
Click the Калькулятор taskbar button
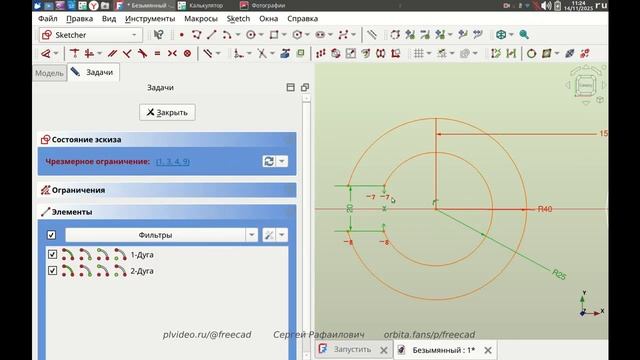202,6
